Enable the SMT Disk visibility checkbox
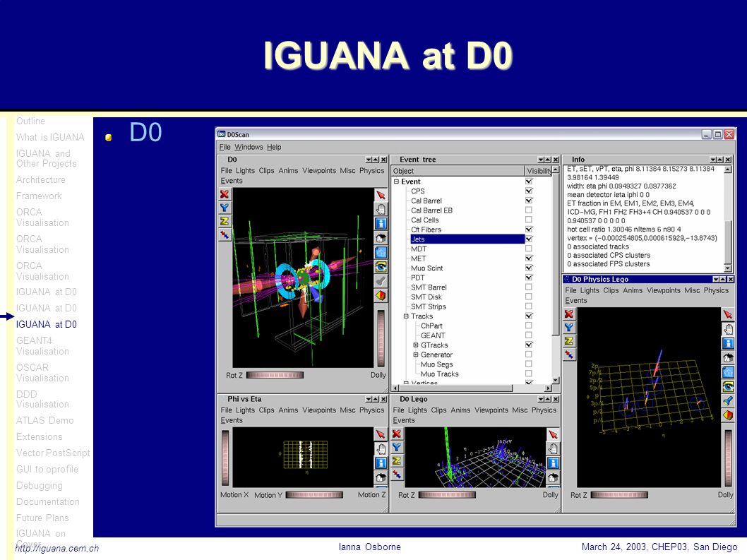The image size is (747, 560). coord(529,297)
